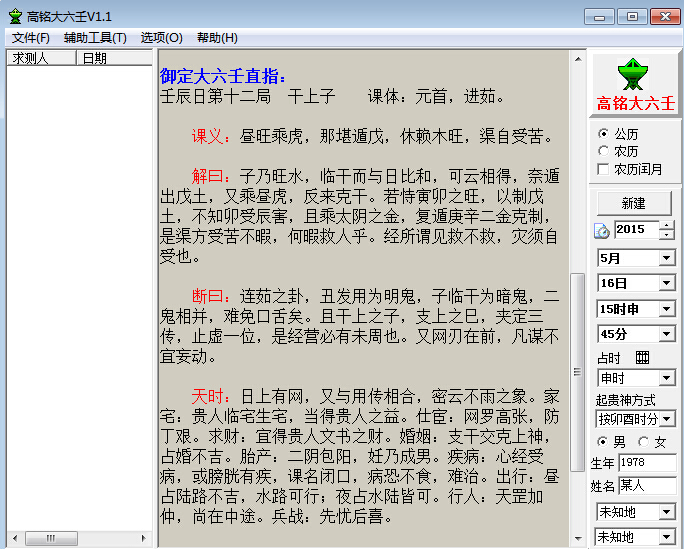The width and height of the screenshot is (684, 549).
Task: Click the list's horizontal scroll right arrow
Action: (x=144, y=538)
